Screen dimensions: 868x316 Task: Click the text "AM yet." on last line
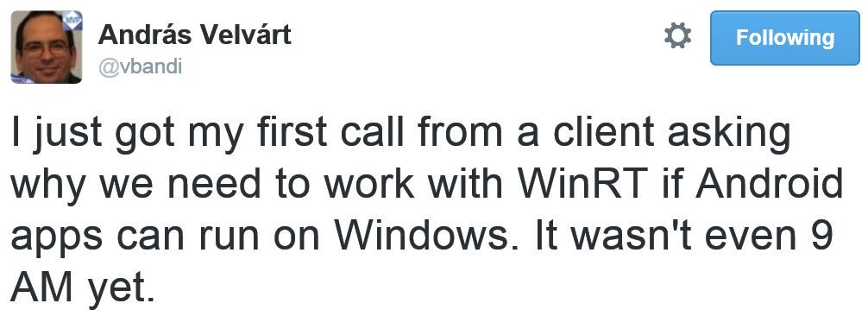coord(83,288)
